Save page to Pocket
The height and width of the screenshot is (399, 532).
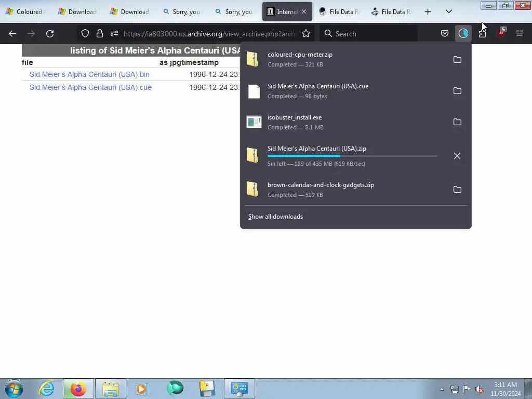pos(445,33)
